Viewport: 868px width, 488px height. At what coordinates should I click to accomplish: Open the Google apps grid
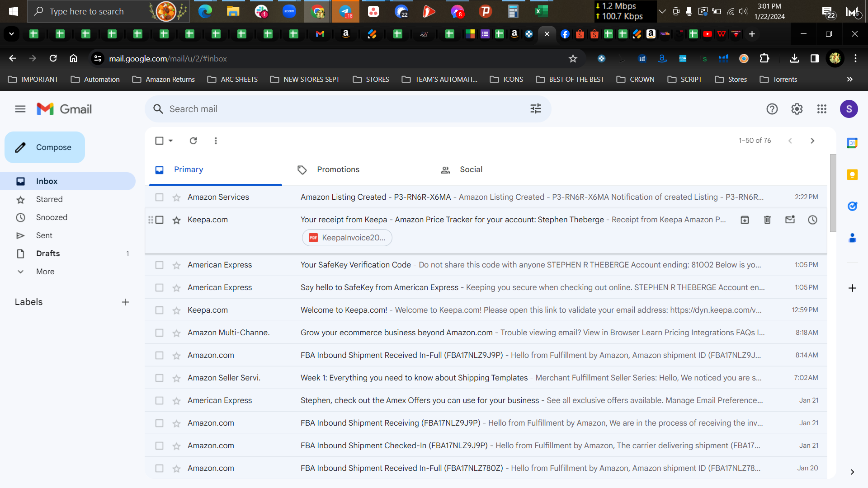pos(822,109)
